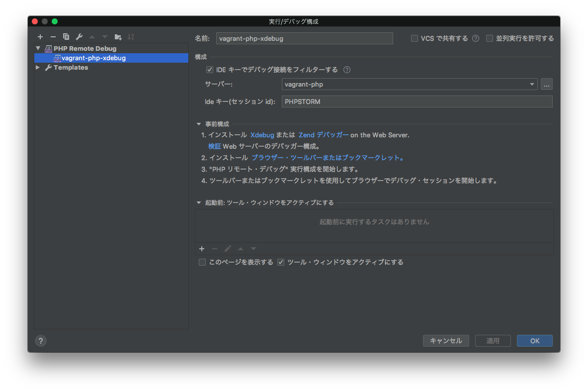
Task: Copy the selected configuration
Action: pos(66,37)
